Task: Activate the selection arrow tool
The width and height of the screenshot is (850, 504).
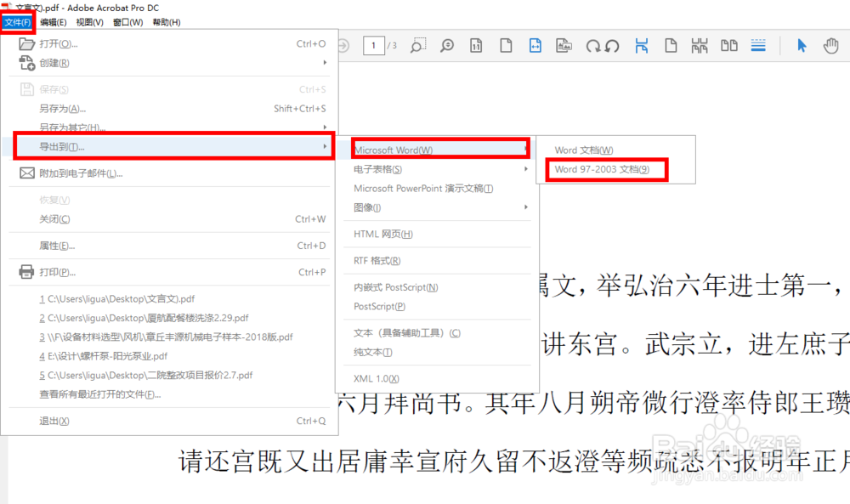Action: tap(802, 46)
